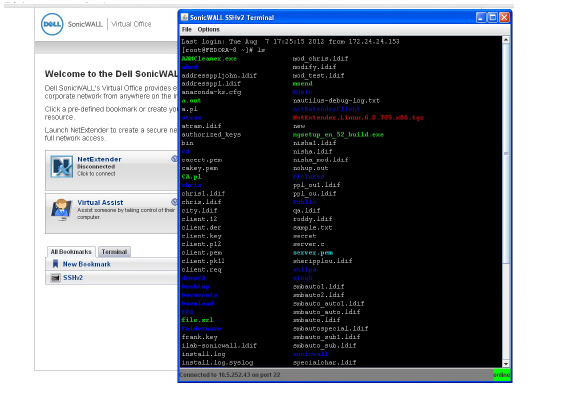Select the All Bookmarks tab
Viewport: 576px width, 411px height.
pyautogui.click(x=71, y=252)
